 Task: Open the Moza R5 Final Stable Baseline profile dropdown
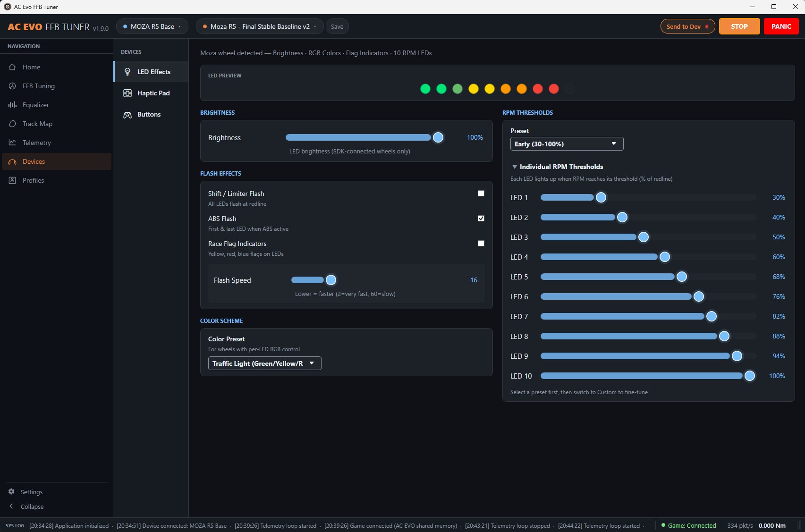260,26
